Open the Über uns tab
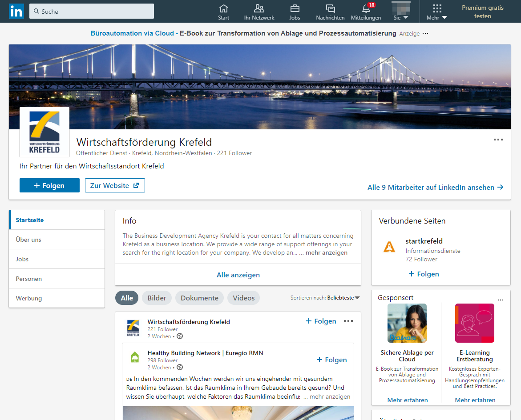This screenshot has width=521, height=420. coord(57,240)
